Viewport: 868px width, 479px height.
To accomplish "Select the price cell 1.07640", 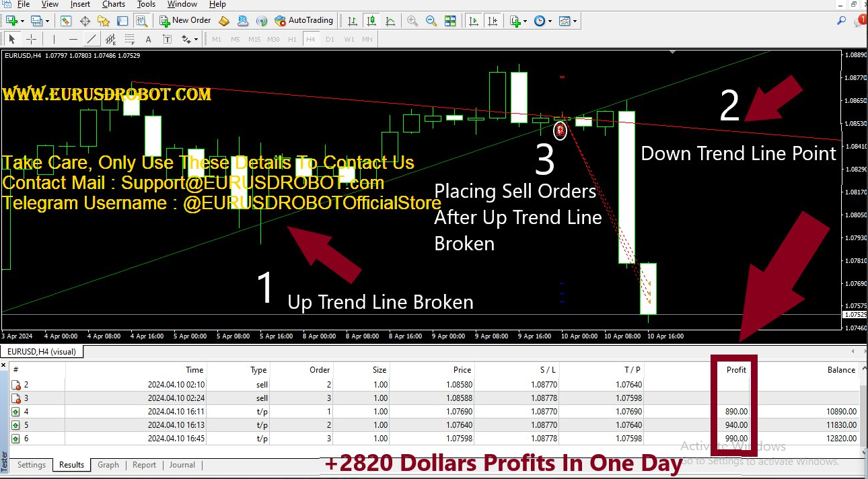I will [x=459, y=425].
